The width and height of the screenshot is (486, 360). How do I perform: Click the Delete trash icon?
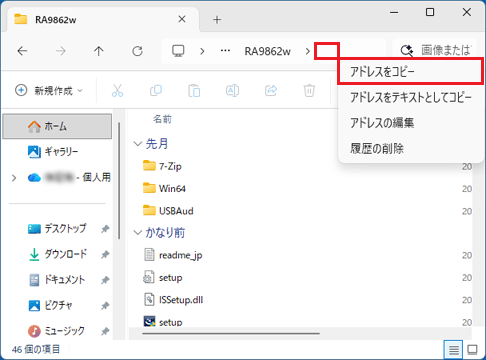pyautogui.click(x=309, y=90)
